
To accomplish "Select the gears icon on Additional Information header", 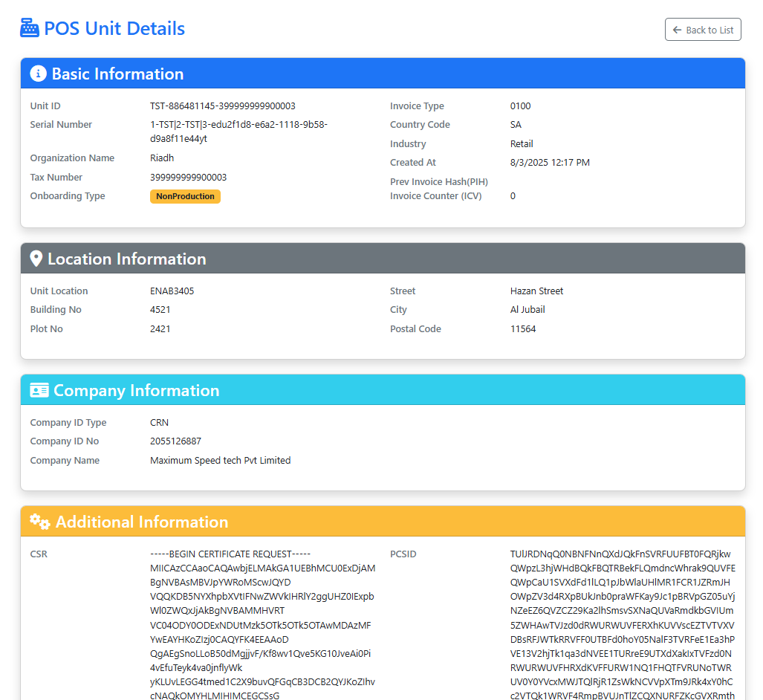I will pos(39,522).
